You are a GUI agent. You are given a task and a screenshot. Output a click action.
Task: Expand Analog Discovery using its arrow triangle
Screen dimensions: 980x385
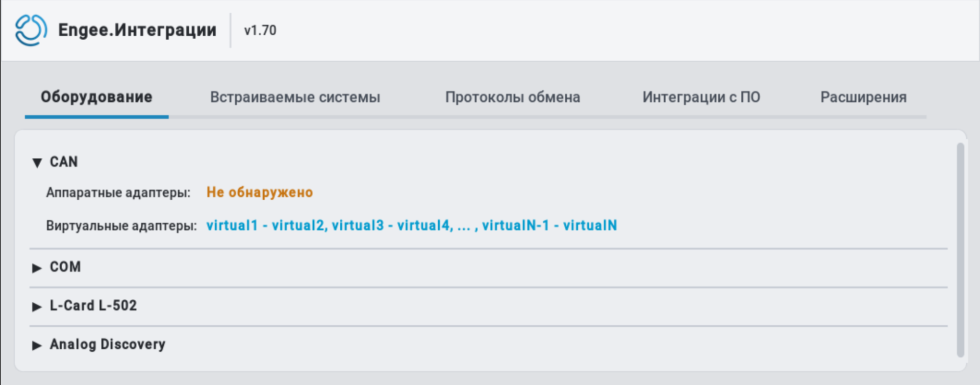point(37,345)
